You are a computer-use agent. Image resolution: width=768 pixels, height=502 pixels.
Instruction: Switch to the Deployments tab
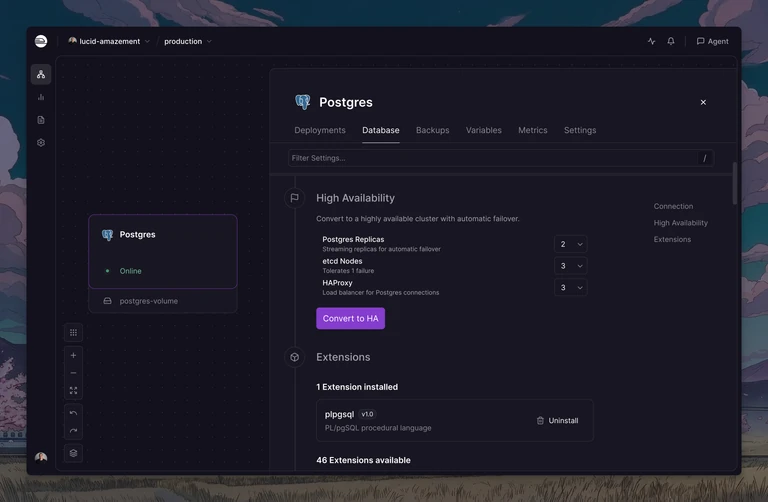coord(320,130)
